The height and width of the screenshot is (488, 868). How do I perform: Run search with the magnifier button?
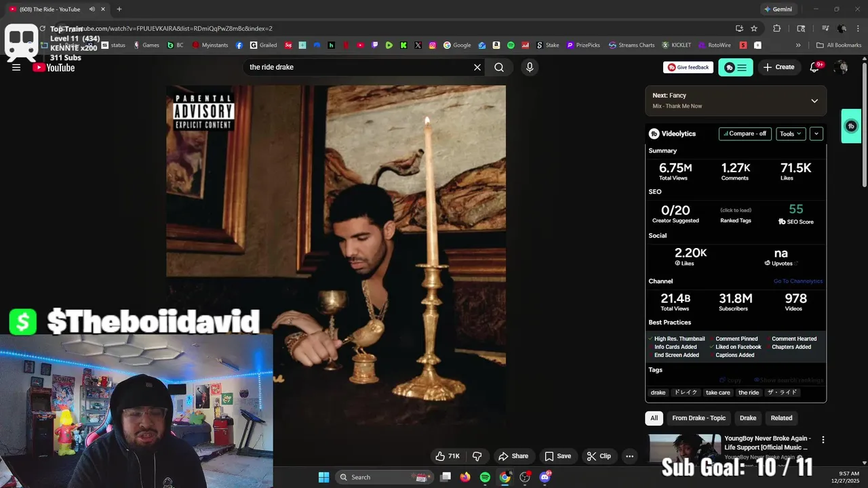click(499, 67)
